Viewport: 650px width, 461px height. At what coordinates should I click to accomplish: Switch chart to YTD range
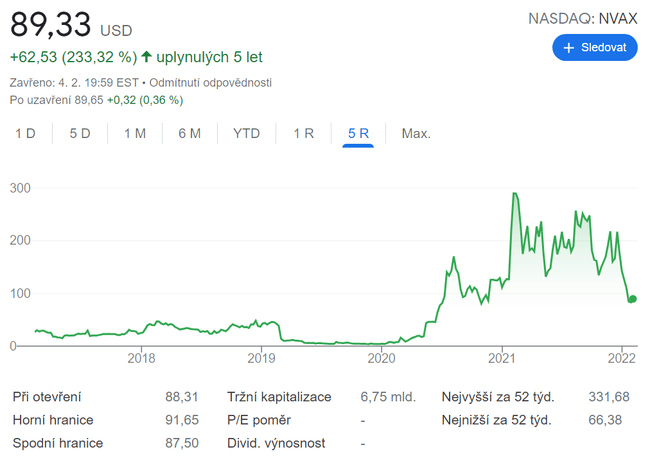click(x=246, y=133)
